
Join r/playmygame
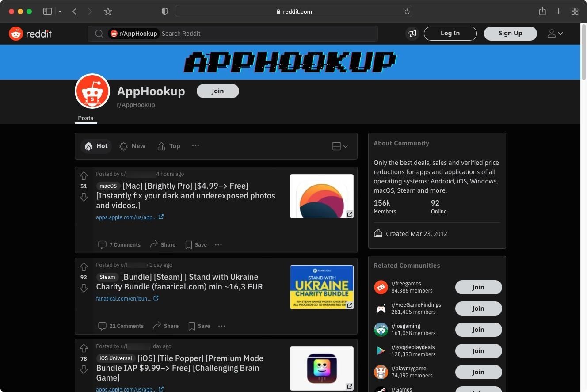point(478,372)
